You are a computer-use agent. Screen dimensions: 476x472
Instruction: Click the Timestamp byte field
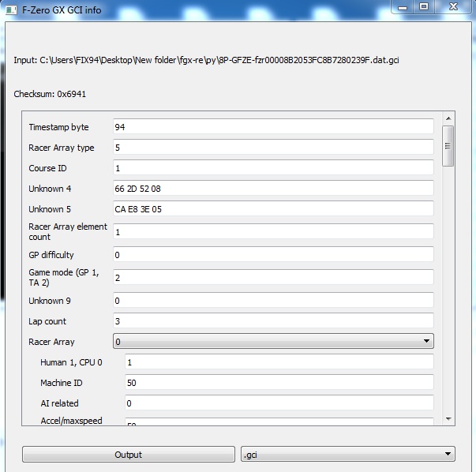click(273, 126)
